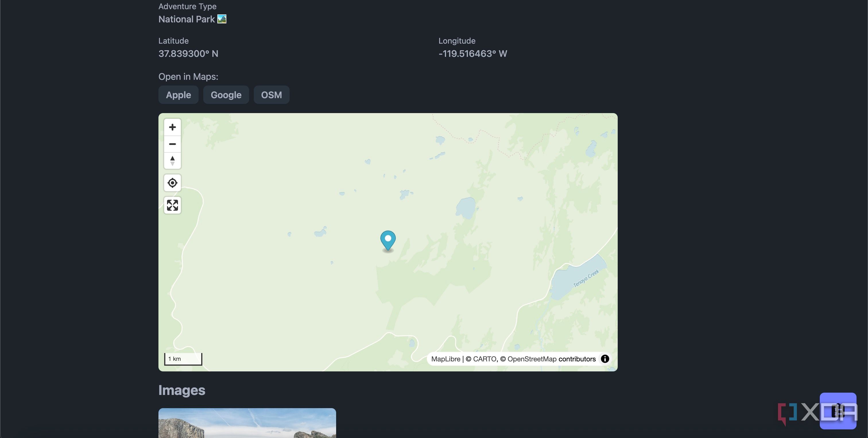Click the Images section heading
Screen dimensions: 868x438
[x=182, y=390]
